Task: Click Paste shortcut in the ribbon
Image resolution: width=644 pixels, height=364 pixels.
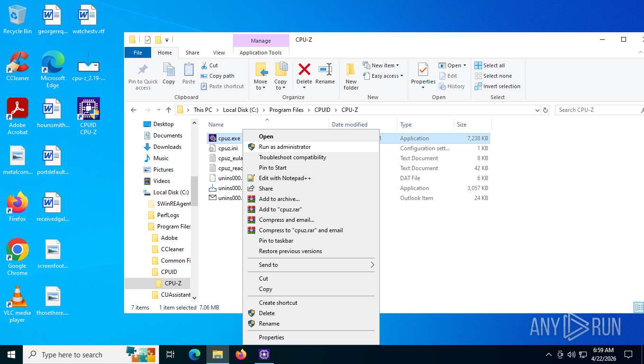Action: [222, 86]
